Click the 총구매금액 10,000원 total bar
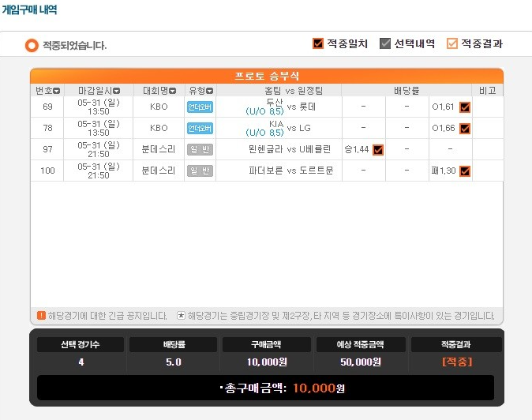The width and height of the screenshot is (532, 420). 266,388
